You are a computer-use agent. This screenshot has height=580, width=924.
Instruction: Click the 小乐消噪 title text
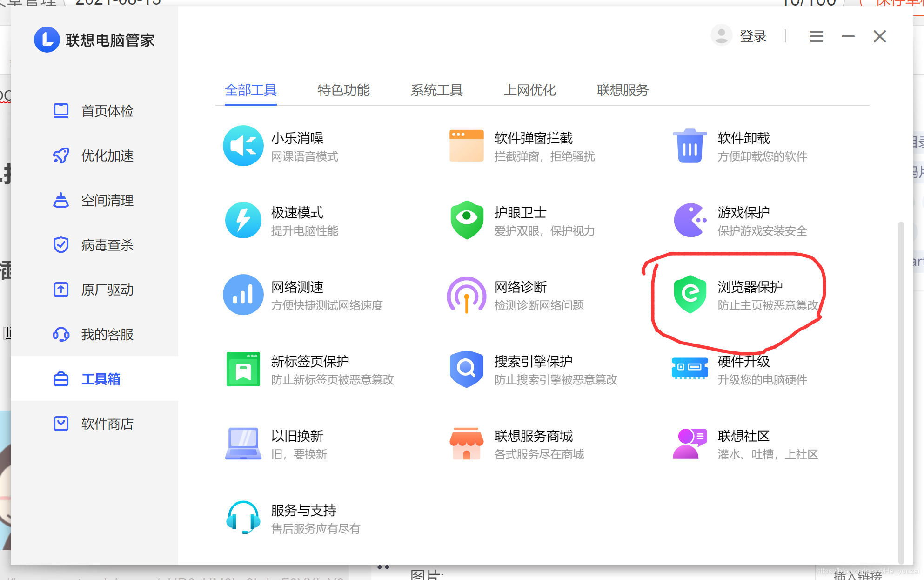[297, 138]
